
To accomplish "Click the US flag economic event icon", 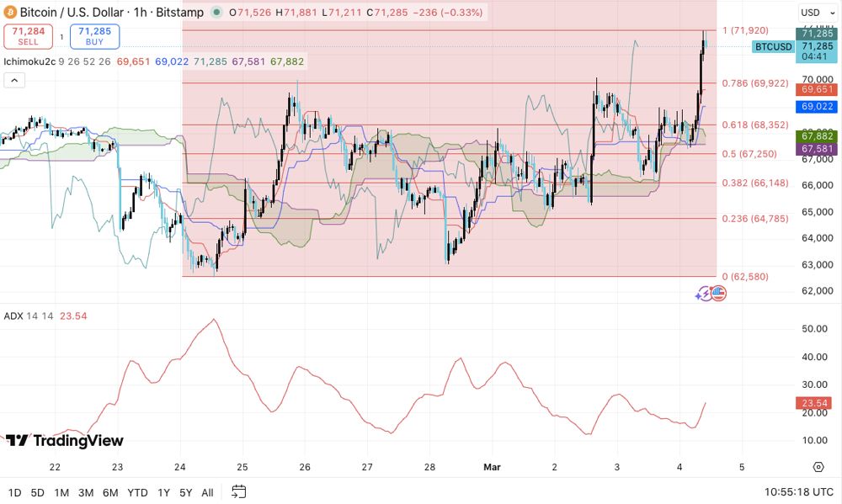I will point(718,294).
